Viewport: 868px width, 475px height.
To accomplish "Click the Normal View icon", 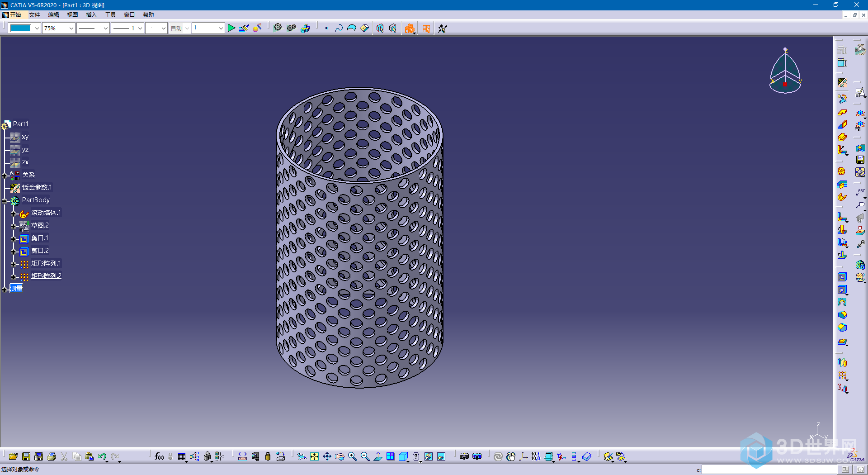I will click(x=378, y=456).
